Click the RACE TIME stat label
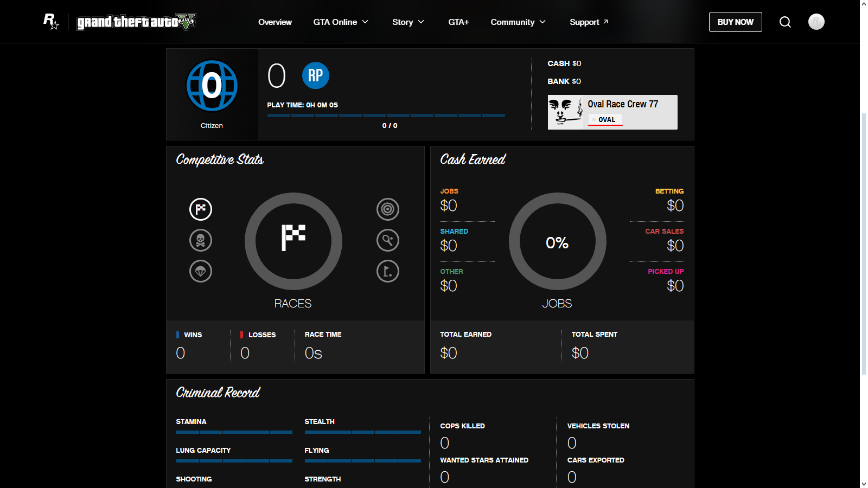 coord(323,335)
